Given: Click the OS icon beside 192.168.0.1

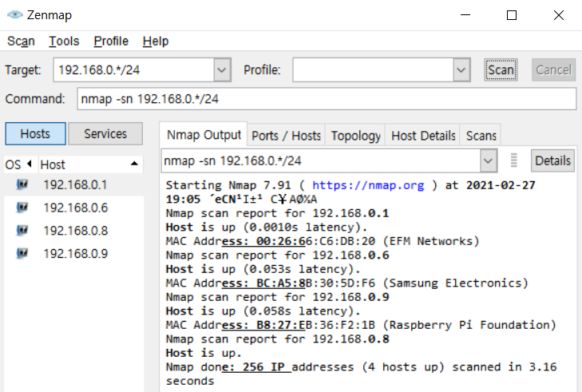Looking at the screenshot, I should point(22,184).
